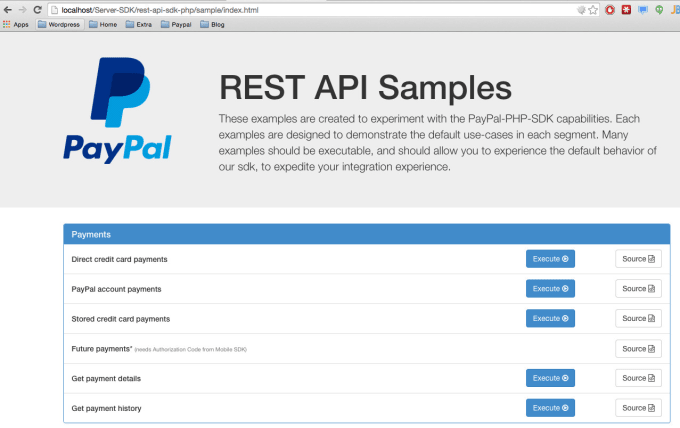The width and height of the screenshot is (680, 428).
Task: Execute Direct credit card payments sample
Action: click(x=550, y=259)
